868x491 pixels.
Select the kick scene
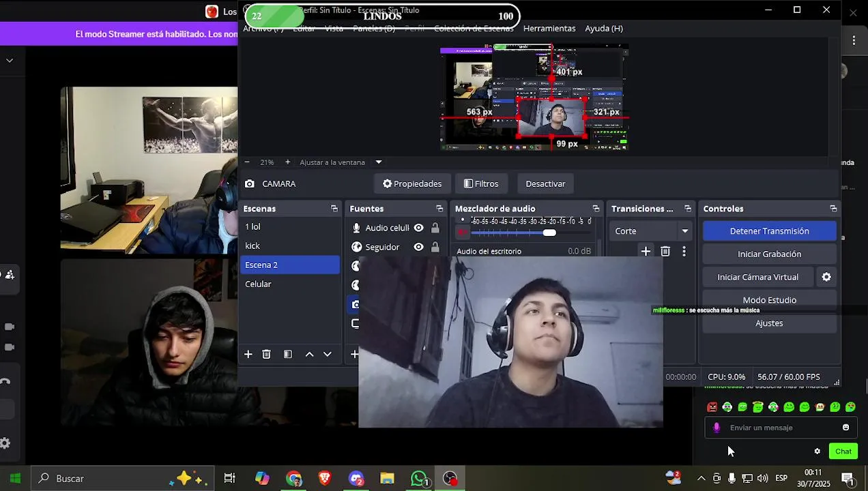[290, 245]
